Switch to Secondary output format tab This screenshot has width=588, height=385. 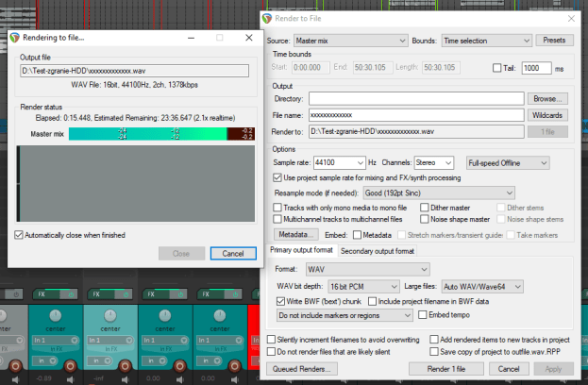point(377,250)
